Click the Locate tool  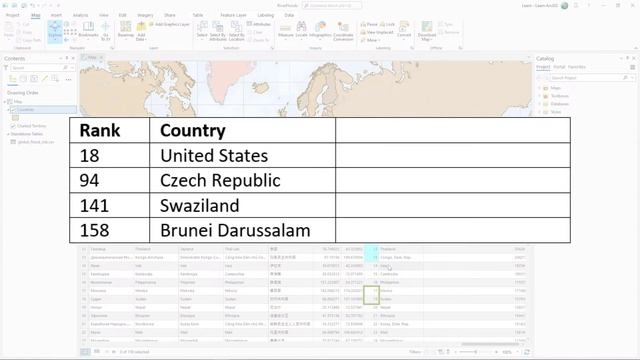[301, 30]
